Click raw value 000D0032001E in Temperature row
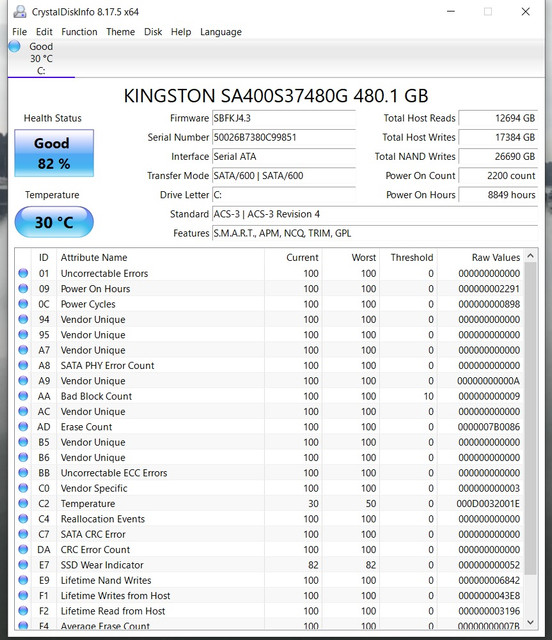The width and height of the screenshot is (552, 640). (x=488, y=504)
